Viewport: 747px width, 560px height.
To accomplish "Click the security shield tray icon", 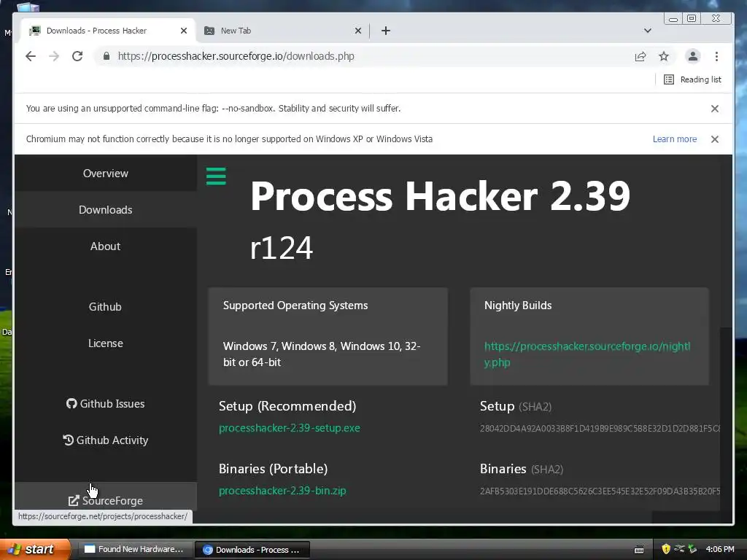I will point(666,549).
